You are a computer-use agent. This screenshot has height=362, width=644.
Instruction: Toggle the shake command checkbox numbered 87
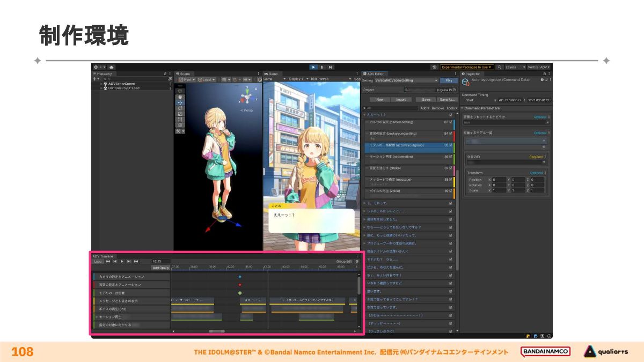(x=451, y=168)
